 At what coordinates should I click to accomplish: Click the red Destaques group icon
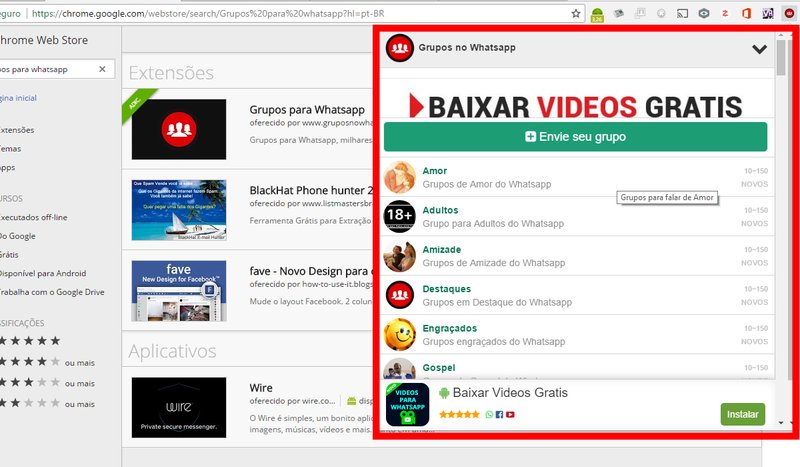[x=399, y=295]
